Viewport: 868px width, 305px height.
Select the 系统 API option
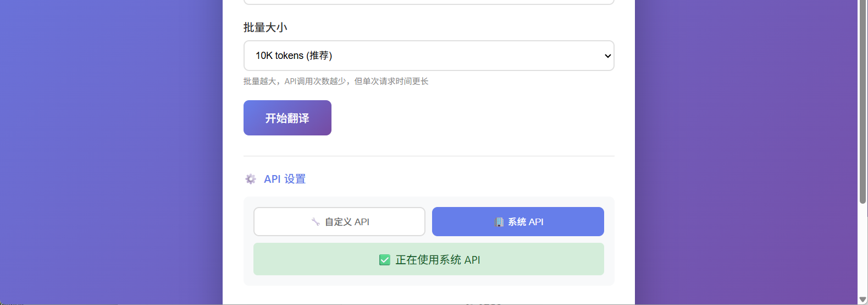click(518, 222)
